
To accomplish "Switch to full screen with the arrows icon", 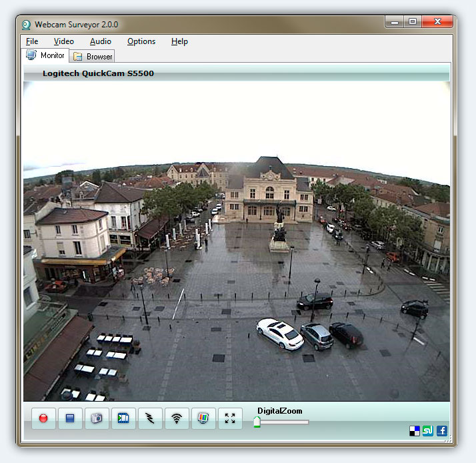I will (230, 418).
